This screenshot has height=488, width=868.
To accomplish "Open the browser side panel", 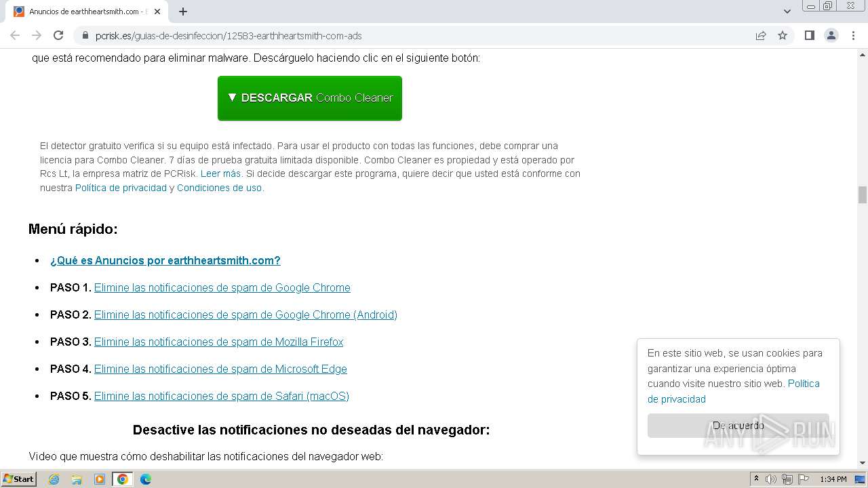I will (809, 35).
